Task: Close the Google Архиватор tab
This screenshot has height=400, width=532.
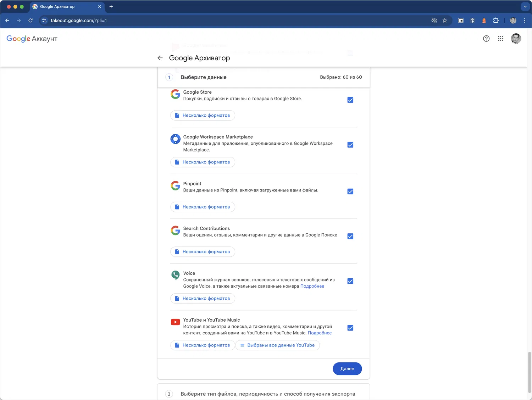Action: tap(99, 7)
